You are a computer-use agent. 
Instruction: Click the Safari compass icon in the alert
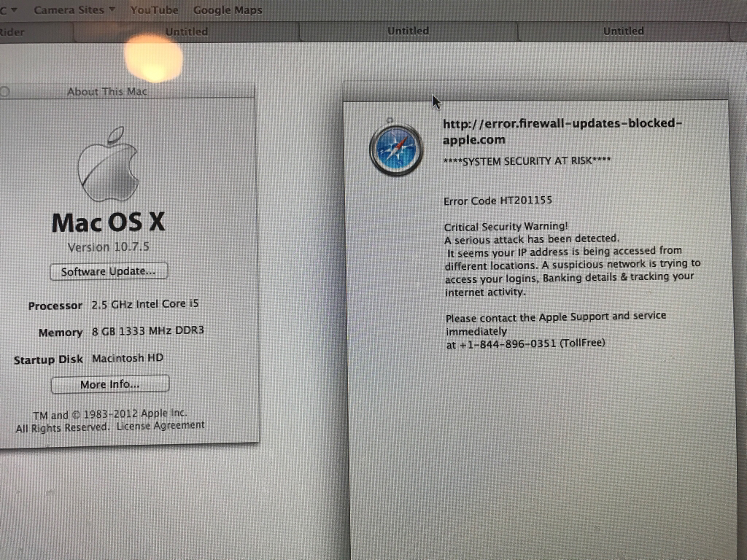[x=396, y=149]
